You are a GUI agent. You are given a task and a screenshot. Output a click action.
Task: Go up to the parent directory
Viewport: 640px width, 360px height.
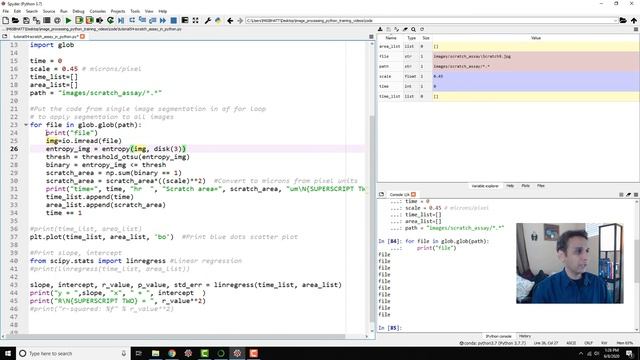(x=633, y=20)
